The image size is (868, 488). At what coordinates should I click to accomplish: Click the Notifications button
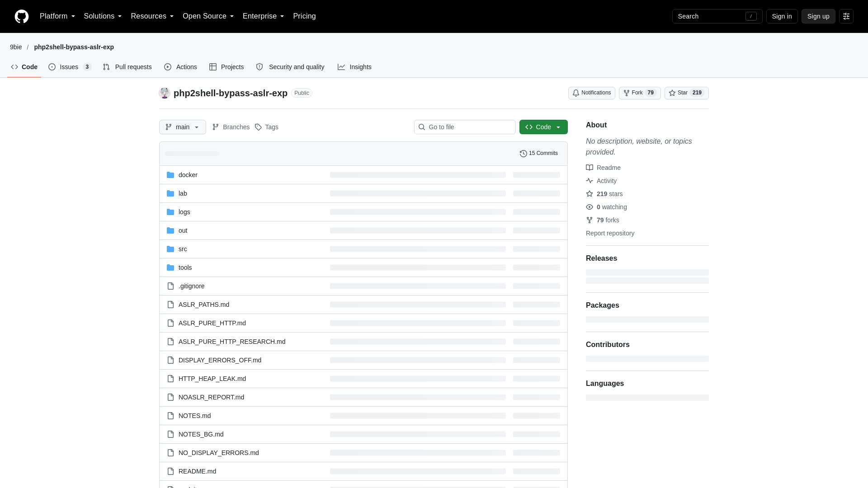pyautogui.click(x=592, y=93)
